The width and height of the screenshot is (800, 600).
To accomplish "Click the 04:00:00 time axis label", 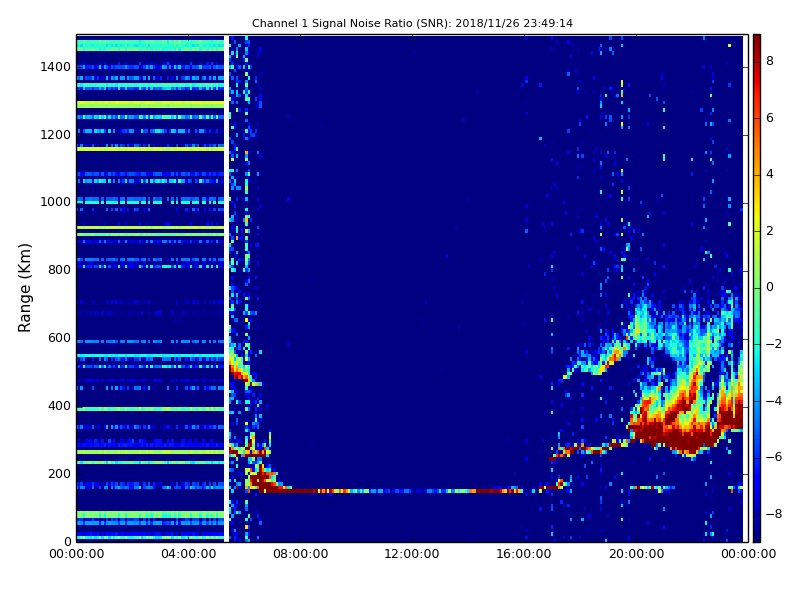I will coord(189,554).
